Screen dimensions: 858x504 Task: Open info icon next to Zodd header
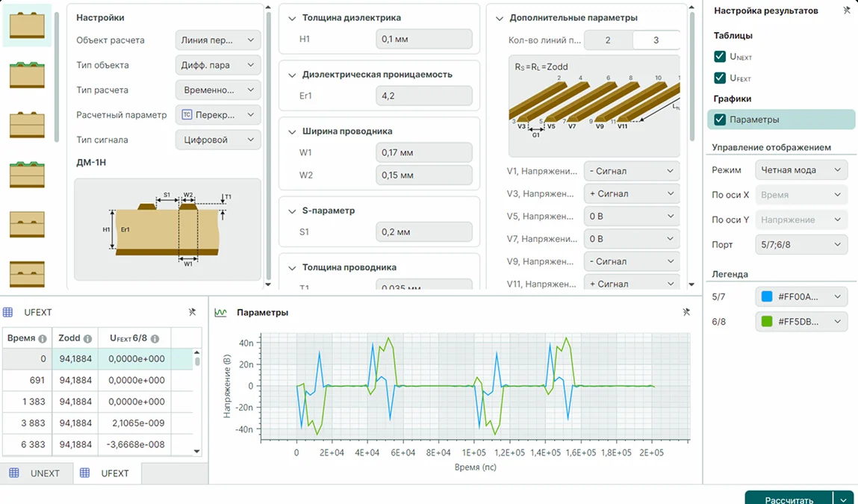pyautogui.click(x=87, y=339)
